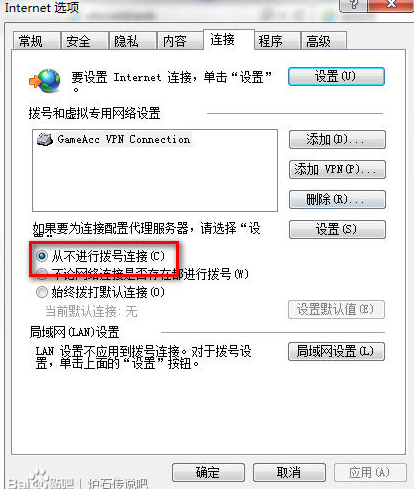Screen dimensions: 414x489
Task: Go to the 高级 tab
Action: click(324, 41)
